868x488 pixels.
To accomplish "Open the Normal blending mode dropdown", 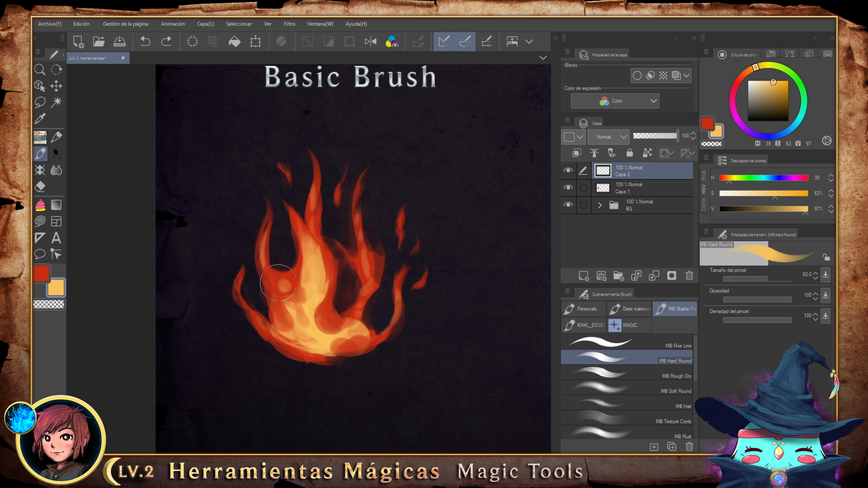I will coord(609,136).
